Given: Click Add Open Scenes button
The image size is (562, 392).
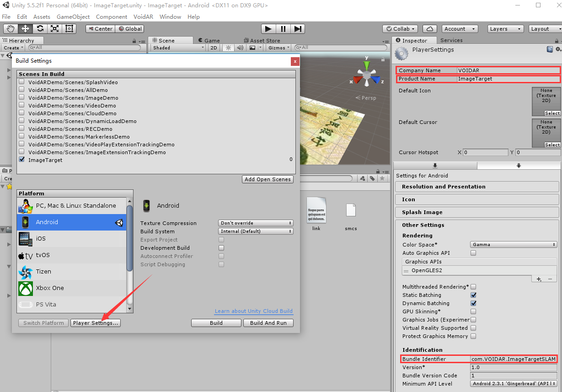Looking at the screenshot, I should pyautogui.click(x=268, y=179).
